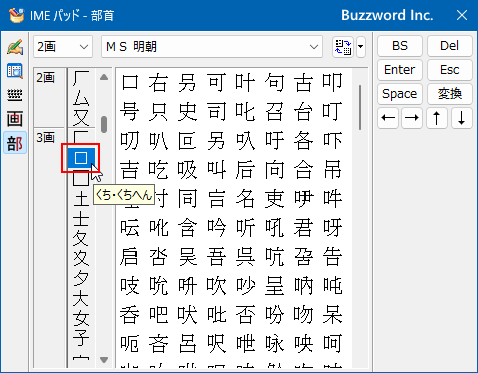
Task: Insert the kanji 司
Action: click(216, 112)
